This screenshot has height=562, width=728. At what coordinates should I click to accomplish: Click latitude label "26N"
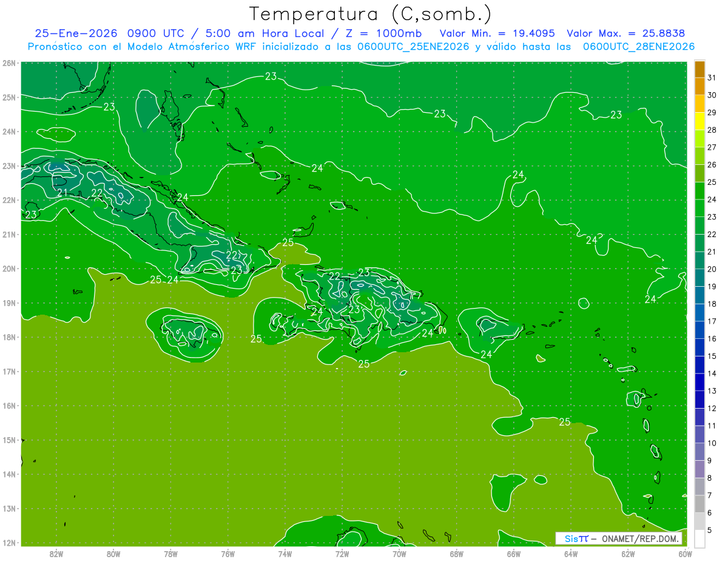tap(8, 63)
